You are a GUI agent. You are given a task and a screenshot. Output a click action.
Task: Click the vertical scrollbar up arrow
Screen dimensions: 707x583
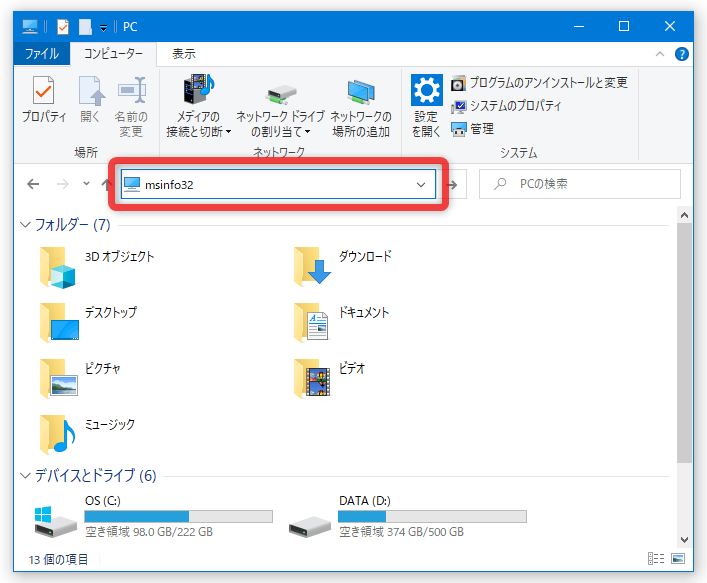click(684, 215)
